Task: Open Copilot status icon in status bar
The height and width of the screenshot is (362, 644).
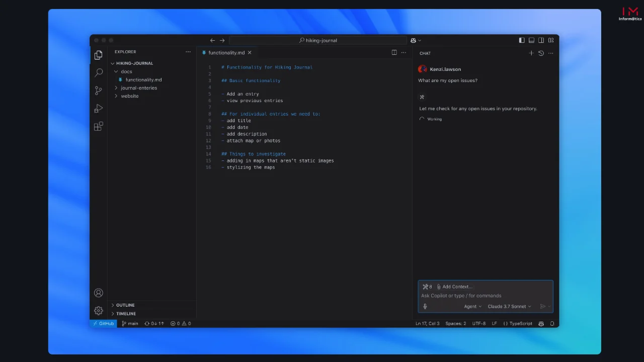Action: click(x=541, y=323)
